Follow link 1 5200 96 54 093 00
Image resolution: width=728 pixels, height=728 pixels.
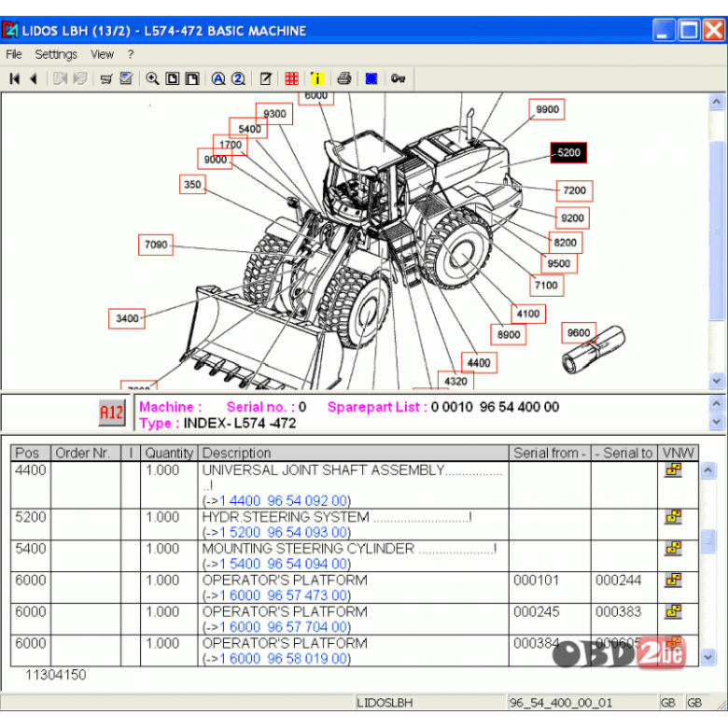click(x=283, y=533)
